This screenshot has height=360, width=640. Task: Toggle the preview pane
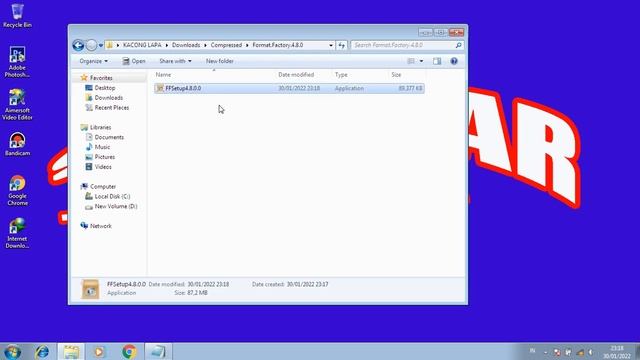(x=437, y=61)
